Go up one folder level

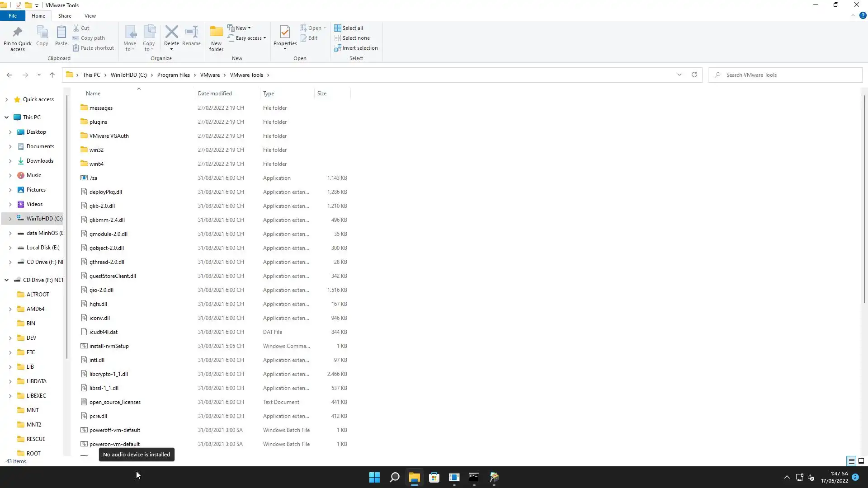[52, 75]
